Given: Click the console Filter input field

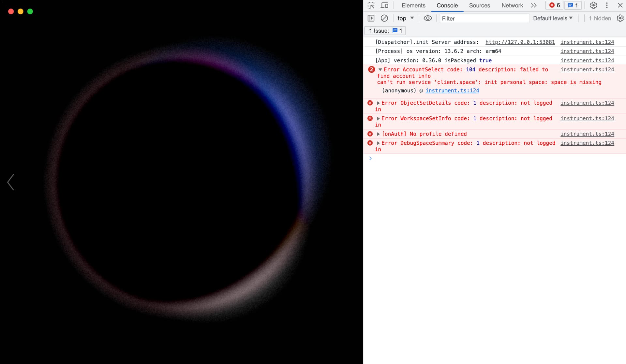Looking at the screenshot, I should click(x=484, y=18).
